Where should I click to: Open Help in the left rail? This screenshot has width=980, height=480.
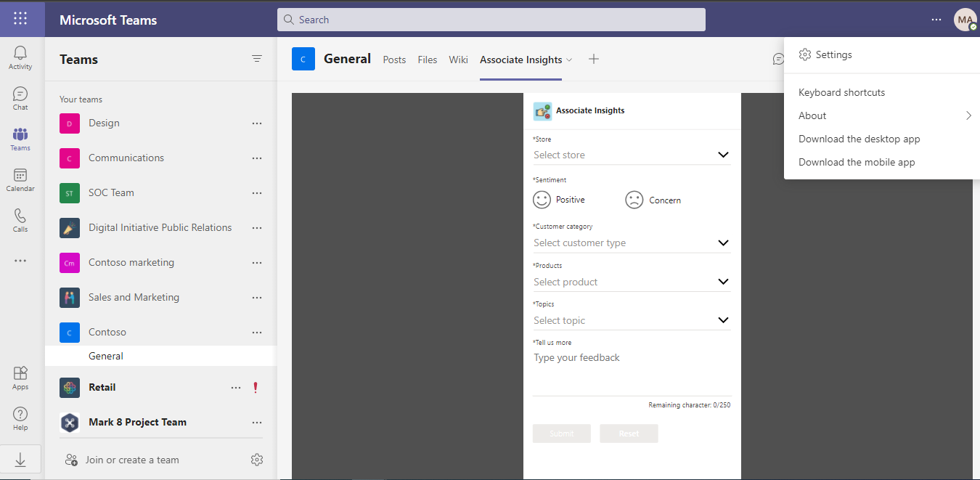(x=20, y=418)
